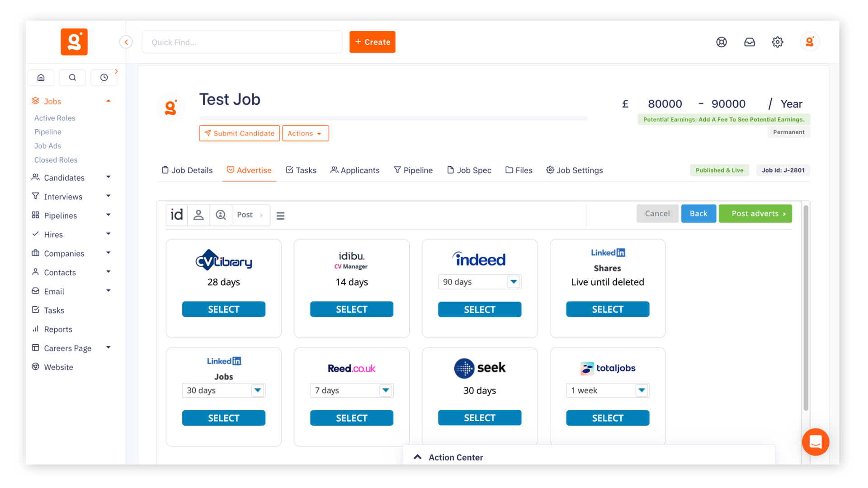Select the candidate search icon in idibu toolbar
Viewport: 868px width, 488px height.
point(221,215)
